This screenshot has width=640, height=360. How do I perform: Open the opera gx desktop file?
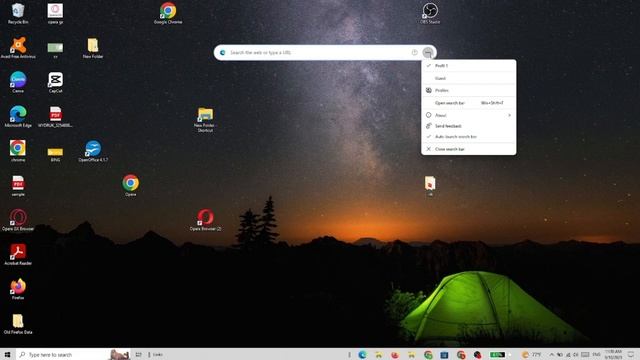pos(55,13)
